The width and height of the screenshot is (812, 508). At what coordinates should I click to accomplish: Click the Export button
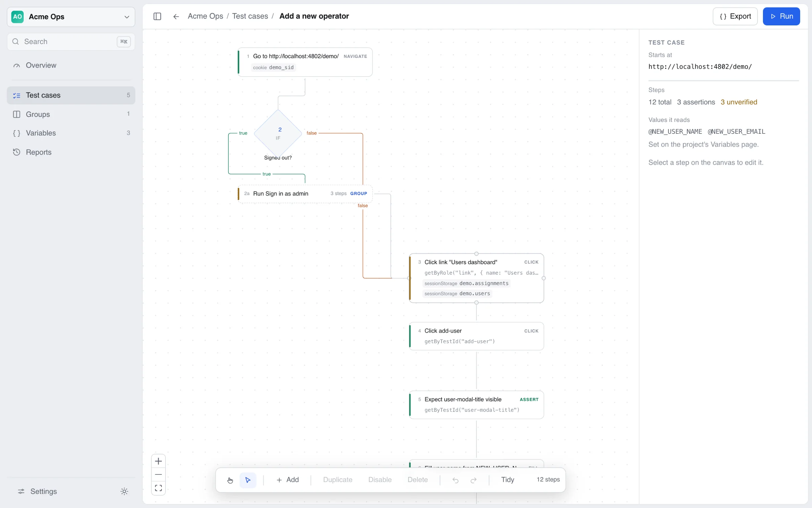(x=735, y=16)
